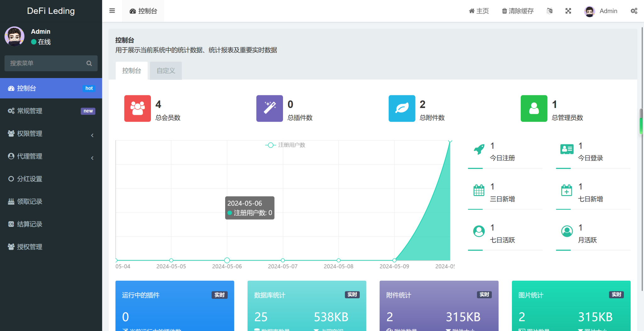Image resolution: width=644 pixels, height=331 pixels.
Task: Click the purple 总插件数 magic wand icon
Action: (269, 108)
